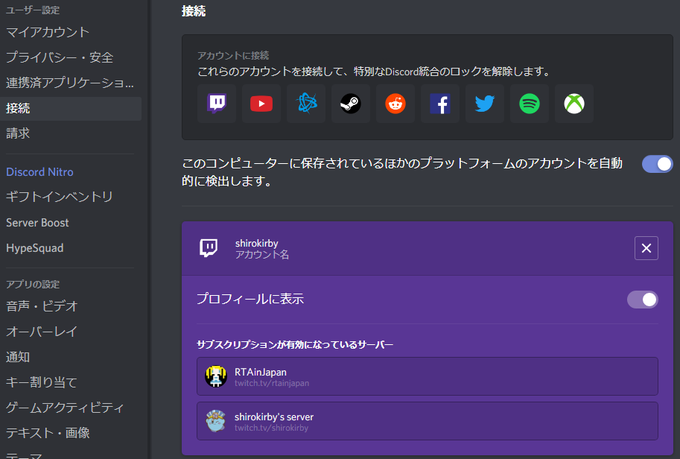Connect a Twitch account via purple icon

pyautogui.click(x=216, y=104)
